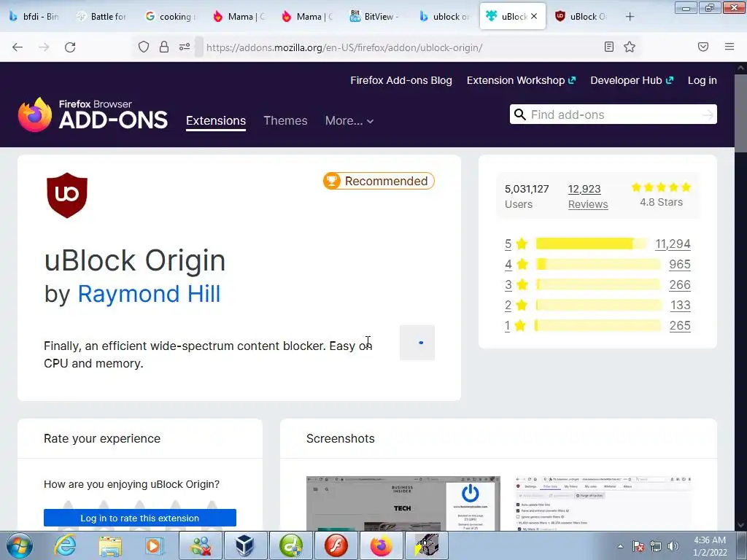Switch to the BitView tab

pyautogui.click(x=376, y=17)
